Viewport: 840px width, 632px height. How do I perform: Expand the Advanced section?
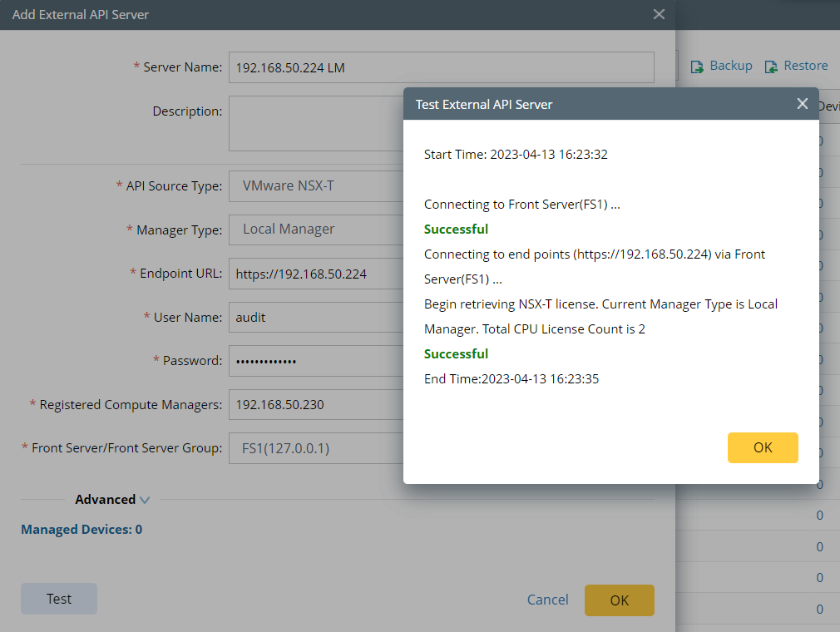[x=112, y=499]
